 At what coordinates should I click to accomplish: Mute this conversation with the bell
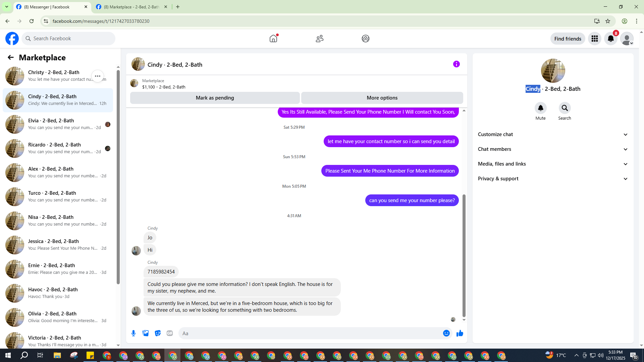coord(540,108)
